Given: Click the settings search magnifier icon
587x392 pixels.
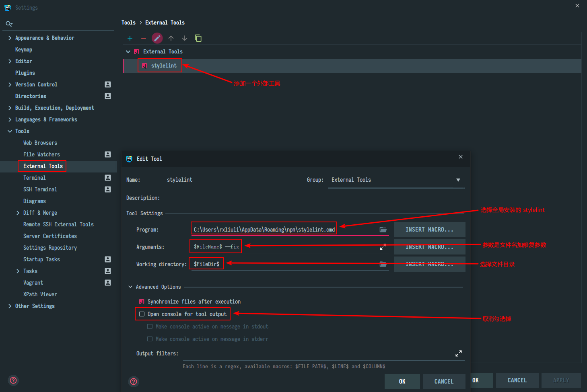Looking at the screenshot, I should pyautogui.click(x=9, y=24).
